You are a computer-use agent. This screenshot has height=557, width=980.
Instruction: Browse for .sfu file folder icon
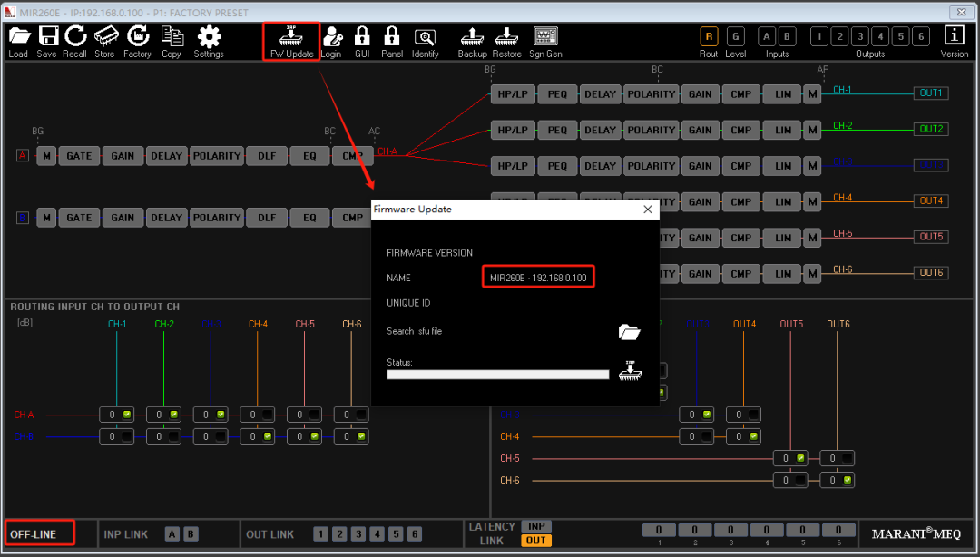coord(629,332)
